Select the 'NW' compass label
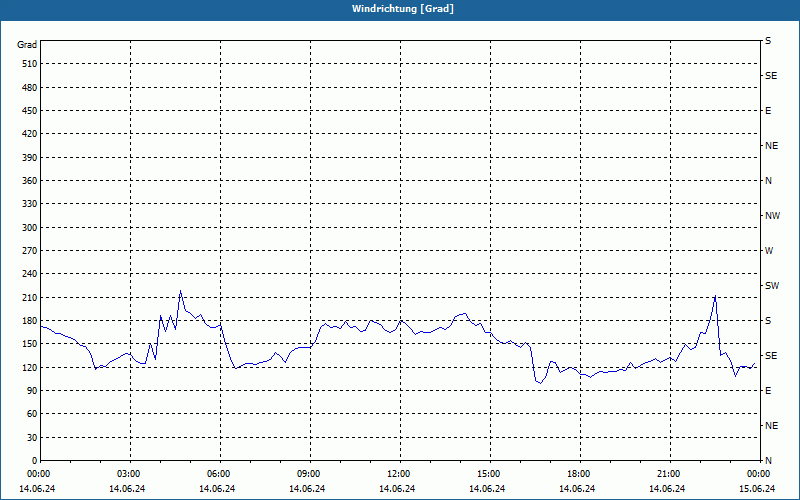 pyautogui.click(x=772, y=216)
